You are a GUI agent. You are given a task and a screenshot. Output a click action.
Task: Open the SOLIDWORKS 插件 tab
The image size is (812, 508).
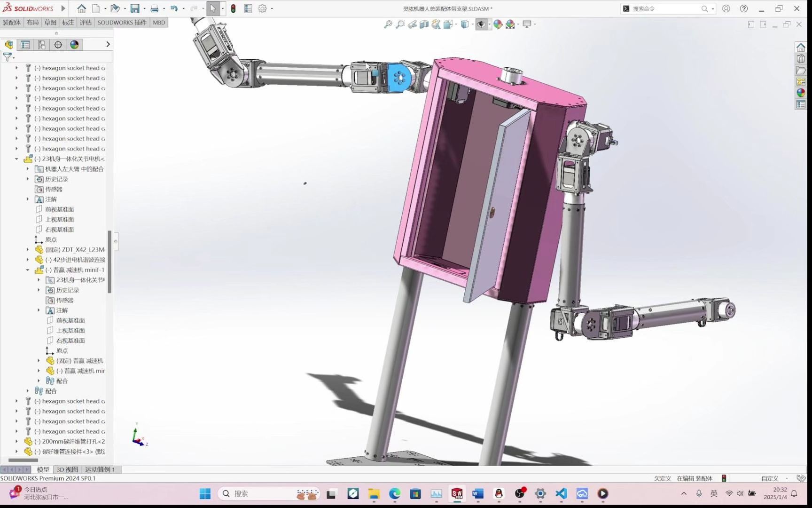tap(122, 23)
